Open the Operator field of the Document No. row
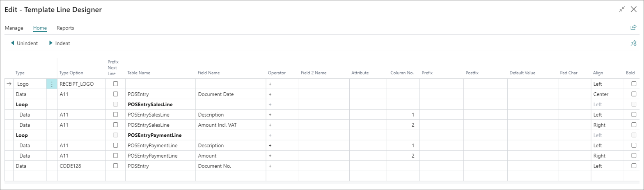Viewport: 644px width, 190px height. (282, 166)
